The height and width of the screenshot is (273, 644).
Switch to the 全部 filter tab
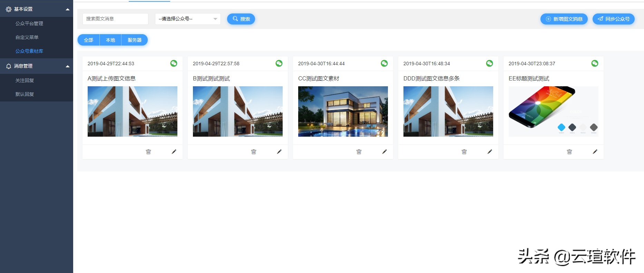coord(89,40)
